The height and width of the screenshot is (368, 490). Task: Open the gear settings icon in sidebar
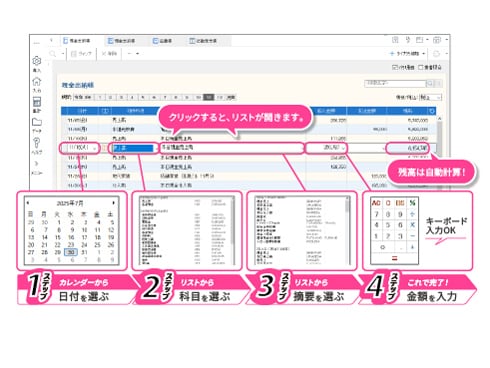pyautogui.click(x=37, y=61)
